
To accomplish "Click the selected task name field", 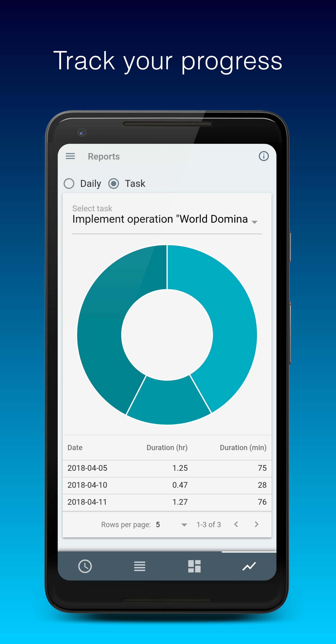I will pos(160,219).
